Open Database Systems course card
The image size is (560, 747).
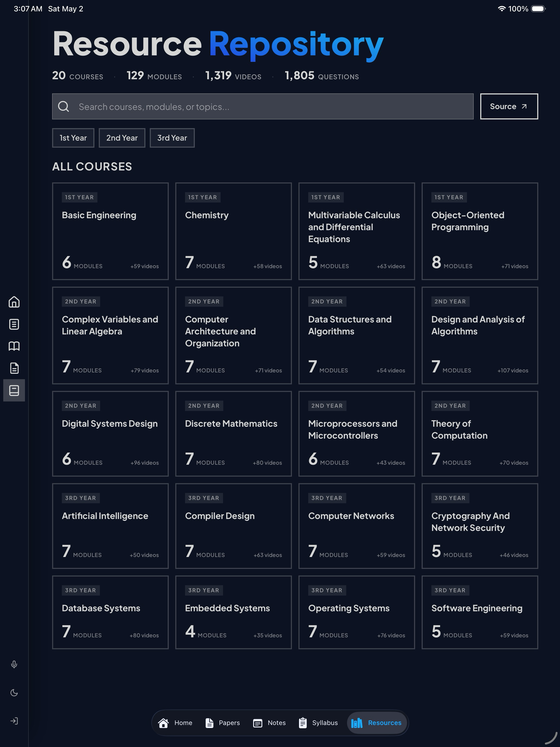pyautogui.click(x=110, y=612)
